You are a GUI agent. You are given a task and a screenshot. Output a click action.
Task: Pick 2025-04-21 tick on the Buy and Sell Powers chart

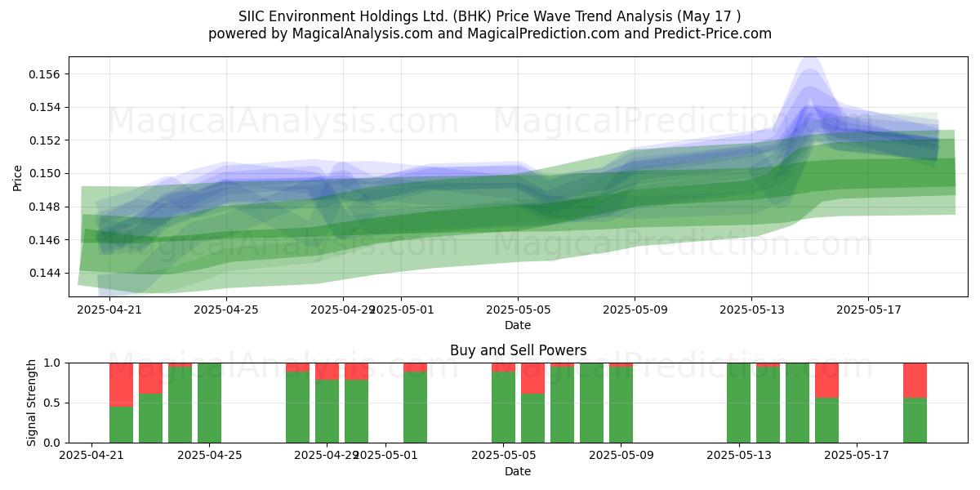[92, 456]
